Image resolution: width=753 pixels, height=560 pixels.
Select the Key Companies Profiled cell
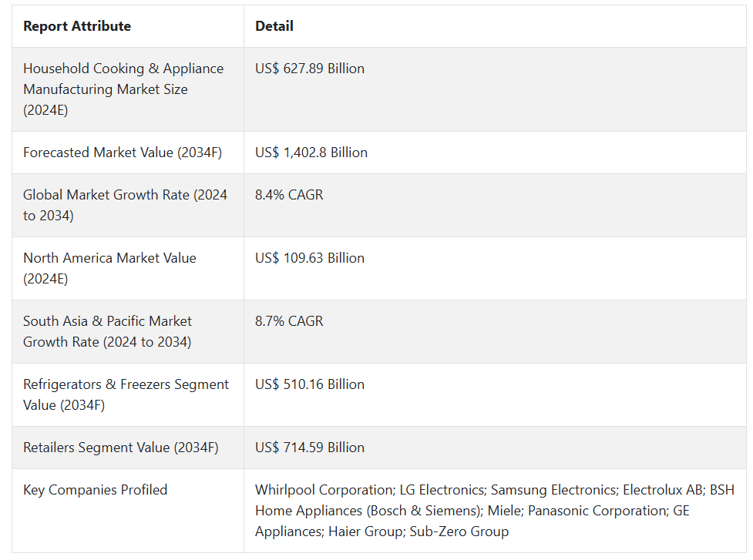(96, 490)
